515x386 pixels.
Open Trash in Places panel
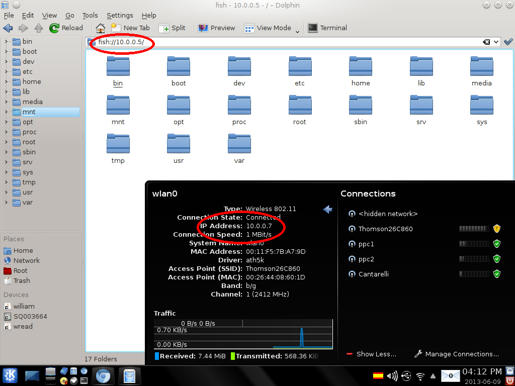(17, 281)
